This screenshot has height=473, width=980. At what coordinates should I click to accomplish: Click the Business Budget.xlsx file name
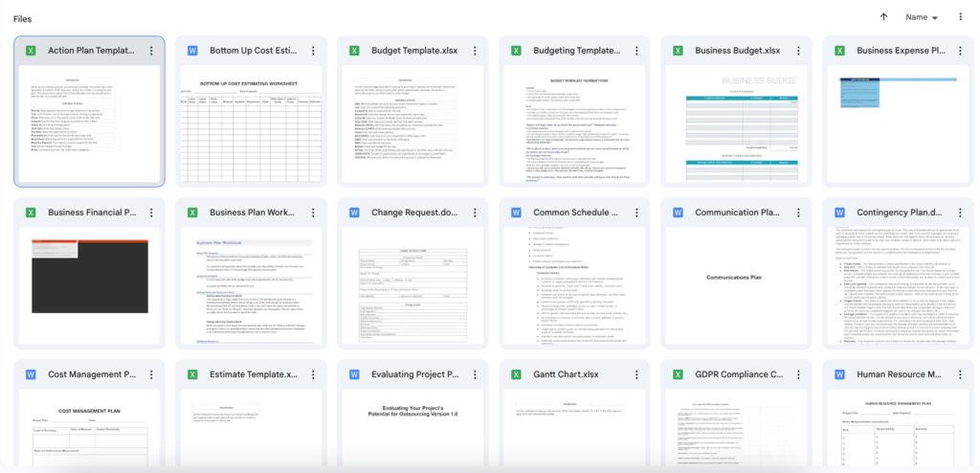point(738,51)
